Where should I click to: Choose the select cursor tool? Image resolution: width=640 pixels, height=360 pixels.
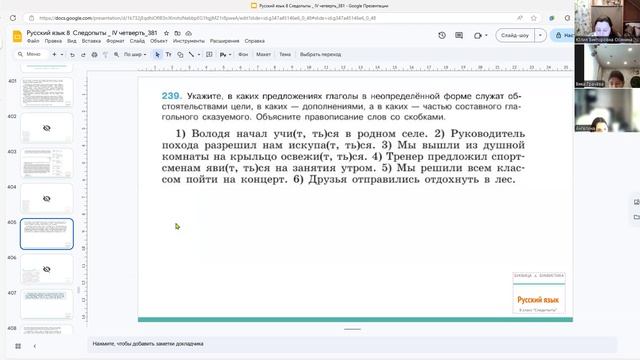(x=157, y=54)
